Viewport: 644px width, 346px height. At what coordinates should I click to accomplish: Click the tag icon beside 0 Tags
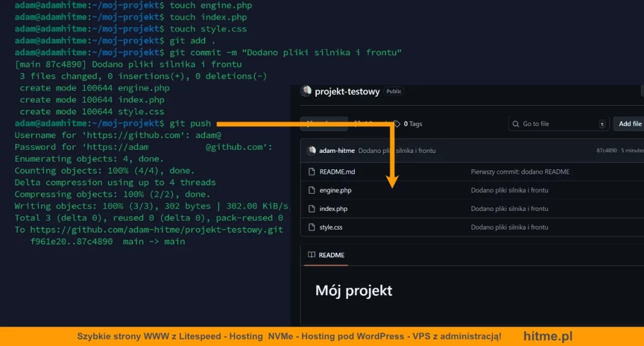397,124
